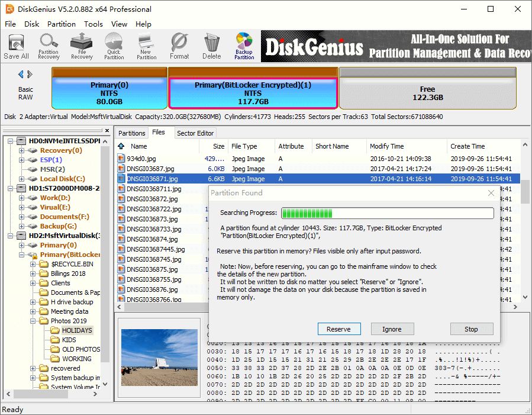Select the Quick Partition icon
The width and height of the screenshot is (532, 415).
click(x=114, y=46)
